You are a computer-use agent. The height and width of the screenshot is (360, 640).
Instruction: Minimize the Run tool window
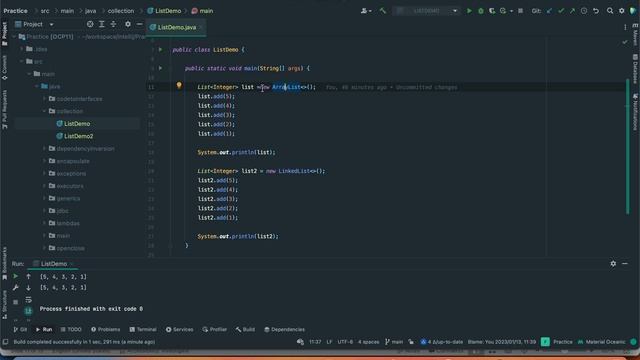tap(625, 264)
